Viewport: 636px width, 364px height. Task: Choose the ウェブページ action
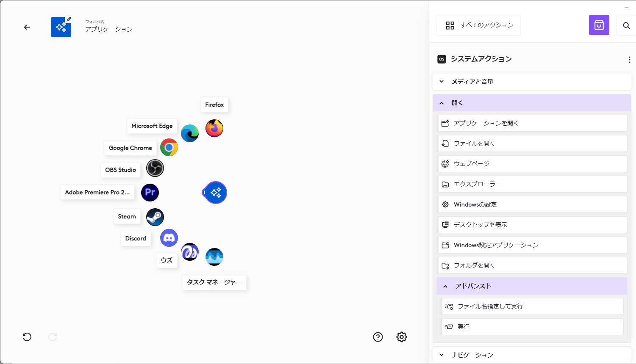click(x=532, y=164)
